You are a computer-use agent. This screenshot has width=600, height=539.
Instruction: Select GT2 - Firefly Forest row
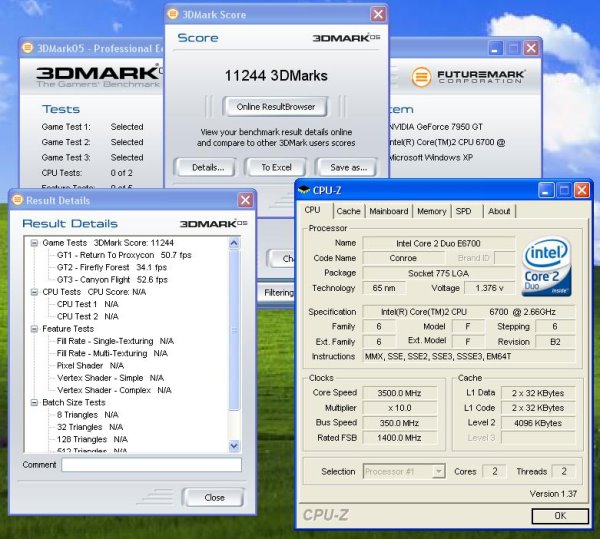click(112, 267)
